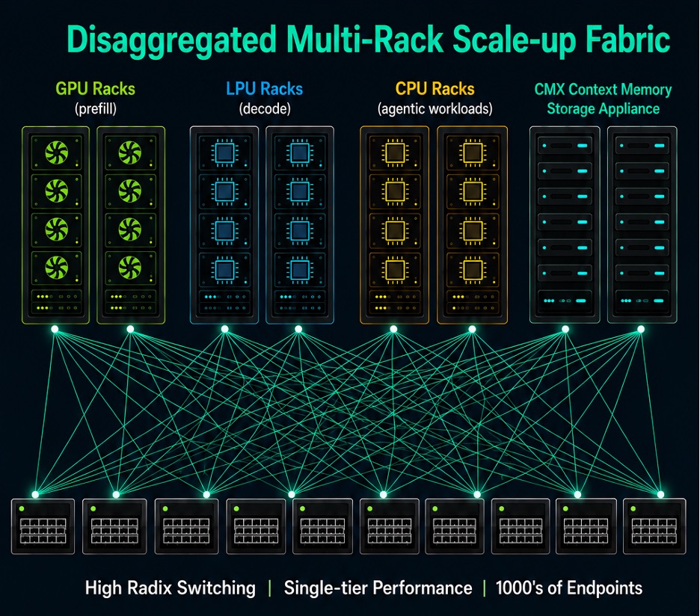The width and height of the screenshot is (700, 616).
Task: Click the glowing node above the first switch box
Action: click(35, 494)
